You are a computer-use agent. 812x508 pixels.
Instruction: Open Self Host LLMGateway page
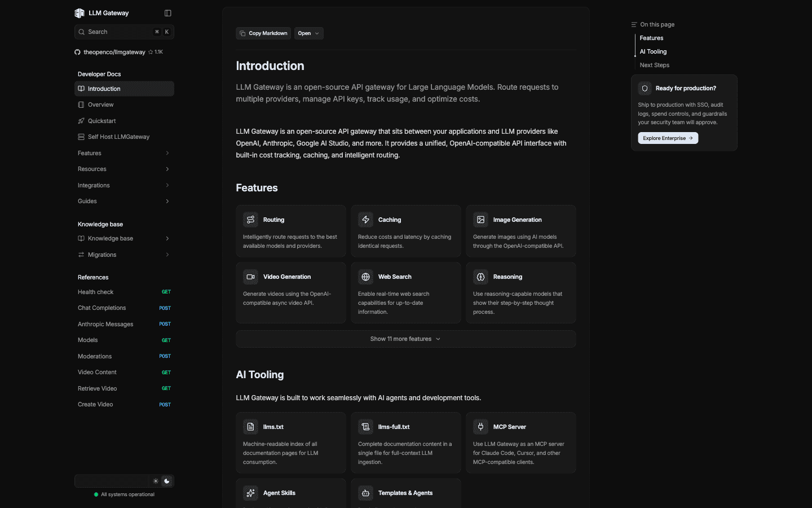[x=124, y=137]
